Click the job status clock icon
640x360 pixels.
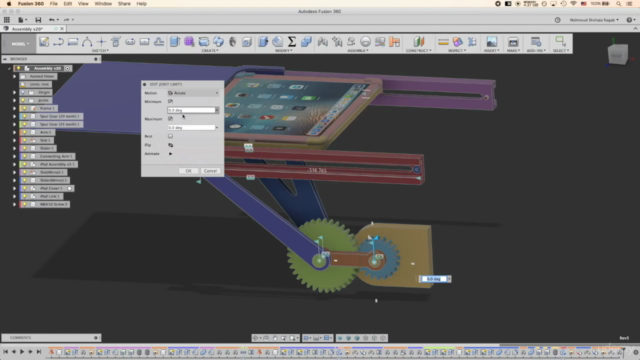558,20
